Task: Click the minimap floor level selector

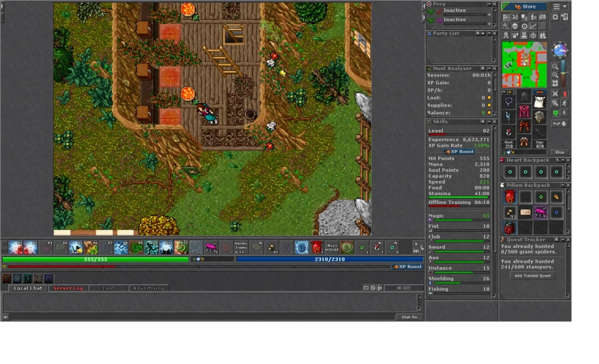Action: click(563, 74)
